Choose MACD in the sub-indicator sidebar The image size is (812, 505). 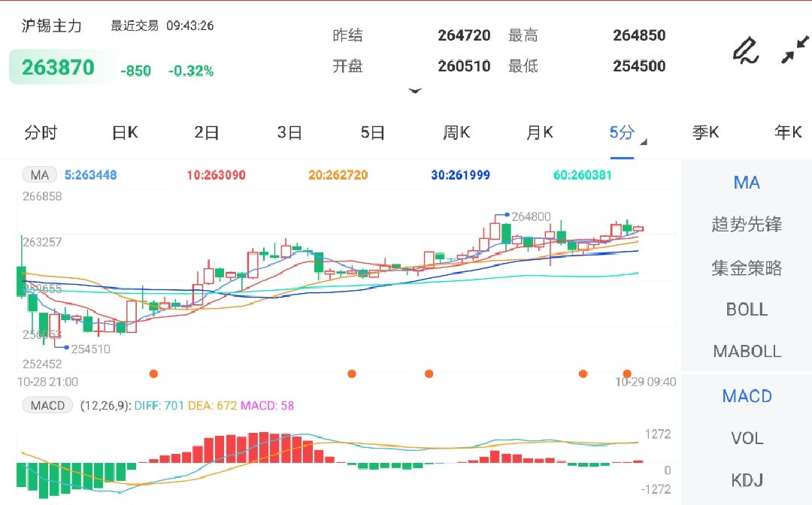(x=747, y=396)
